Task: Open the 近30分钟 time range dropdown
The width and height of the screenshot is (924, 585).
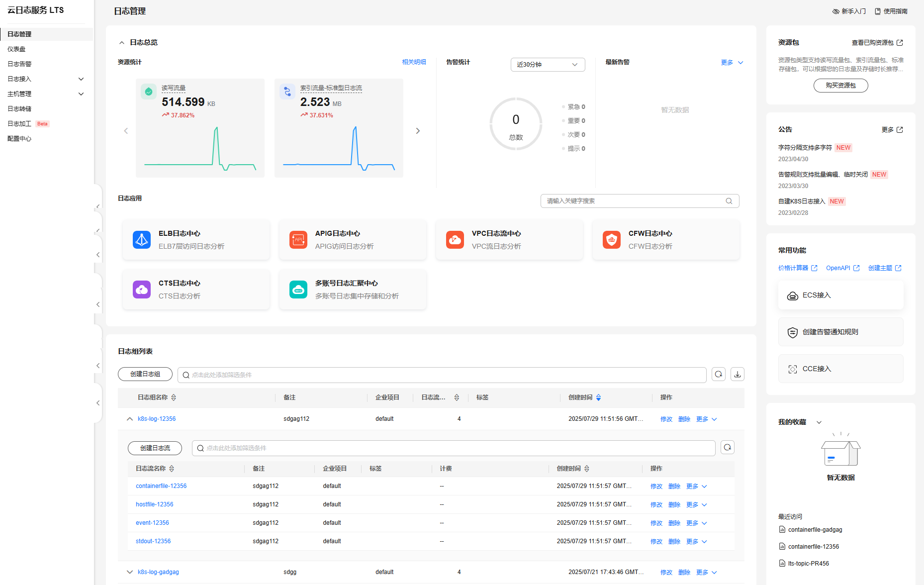Action: [548, 65]
